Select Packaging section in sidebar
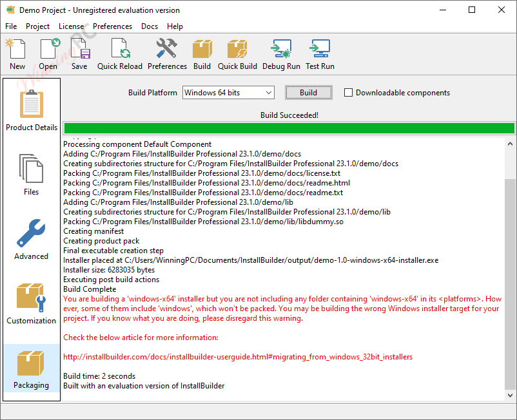The height and width of the screenshot is (420, 517). pos(32,370)
